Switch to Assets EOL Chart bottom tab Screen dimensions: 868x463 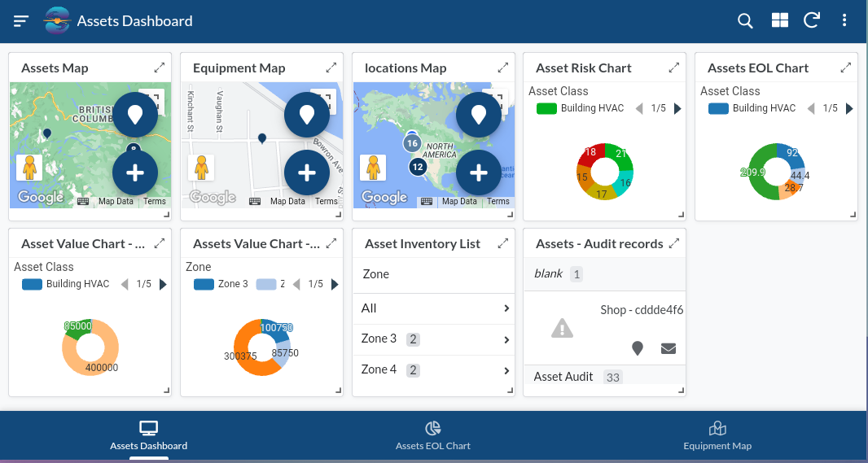pyautogui.click(x=433, y=435)
